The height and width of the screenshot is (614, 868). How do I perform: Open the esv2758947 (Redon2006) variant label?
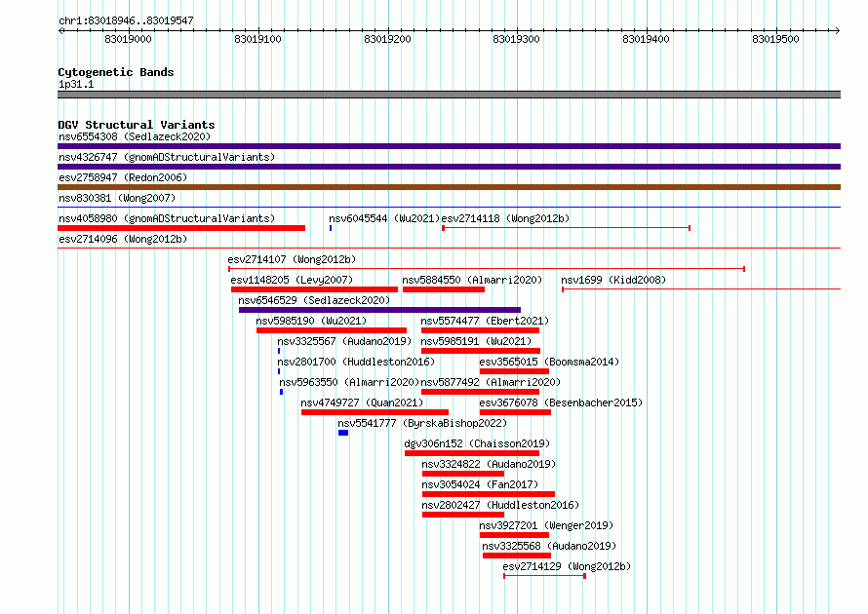(123, 177)
